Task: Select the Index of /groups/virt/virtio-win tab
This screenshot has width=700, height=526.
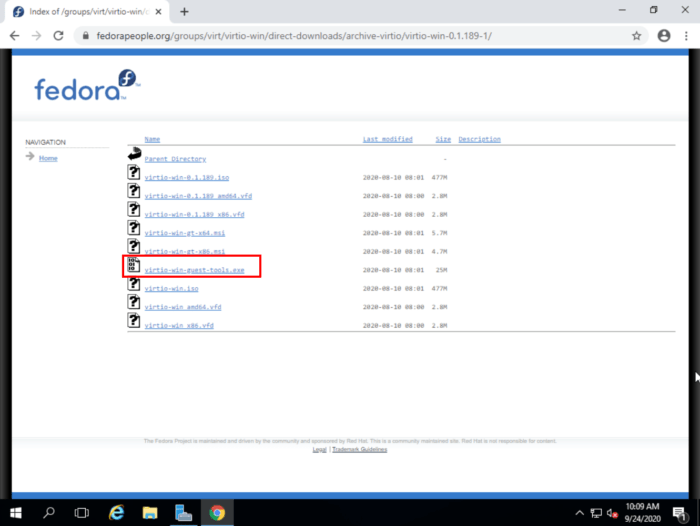Action: [87, 12]
